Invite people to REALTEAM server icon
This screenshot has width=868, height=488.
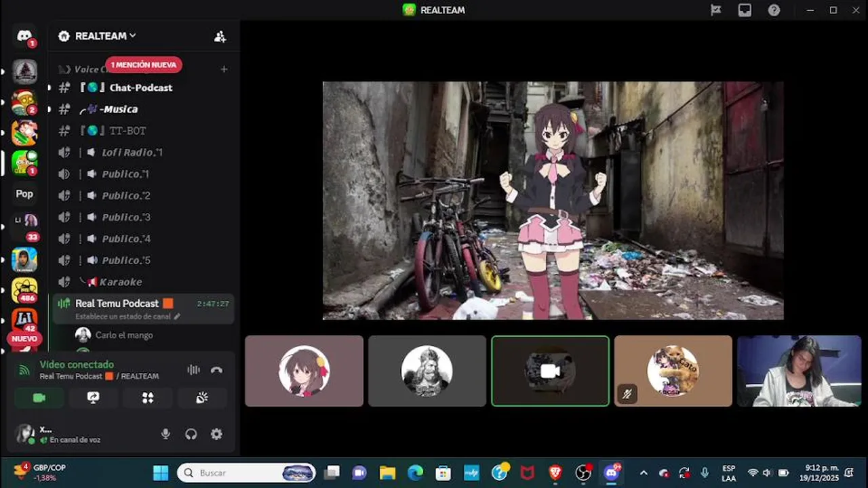click(x=220, y=37)
